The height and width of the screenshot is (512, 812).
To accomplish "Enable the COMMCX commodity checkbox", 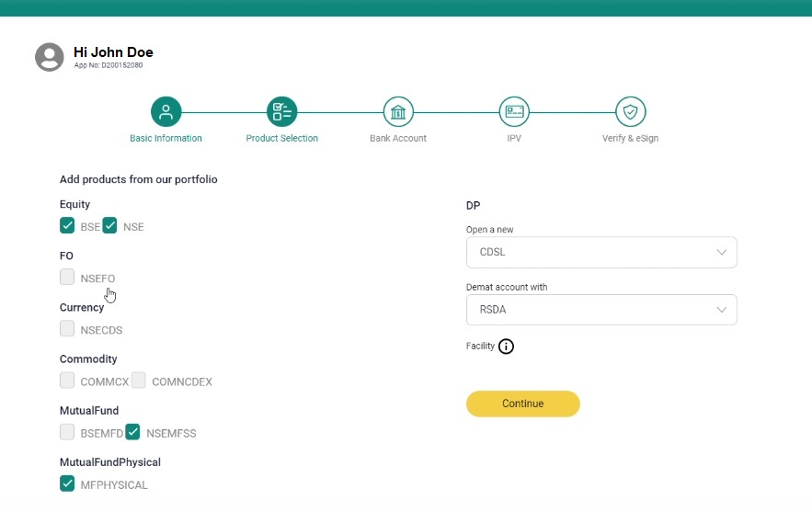I will pos(67,381).
